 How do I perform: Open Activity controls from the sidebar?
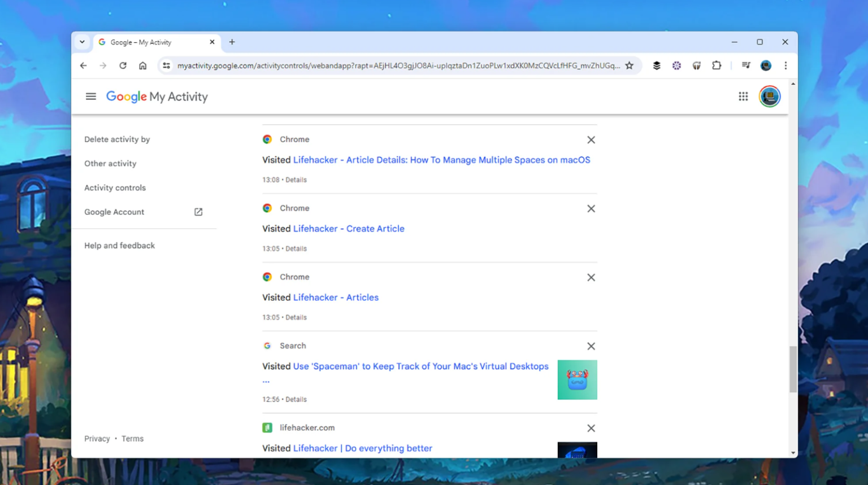115,188
